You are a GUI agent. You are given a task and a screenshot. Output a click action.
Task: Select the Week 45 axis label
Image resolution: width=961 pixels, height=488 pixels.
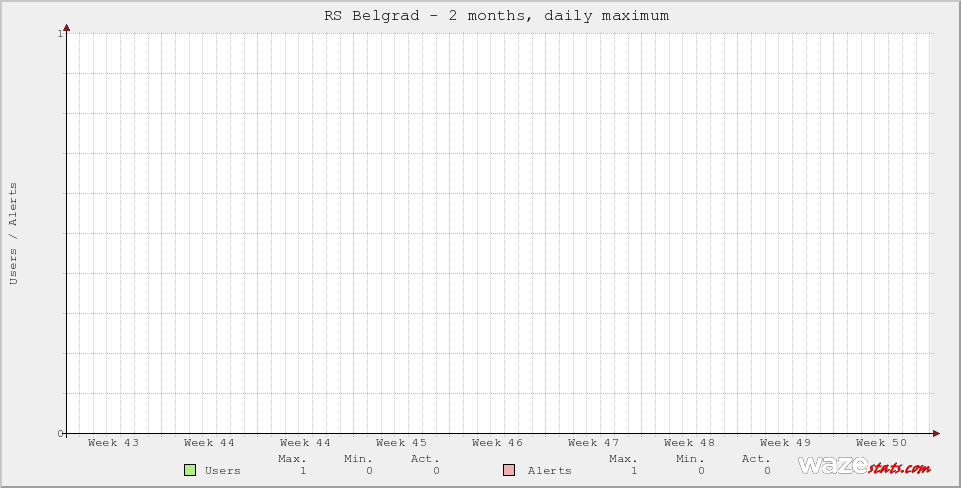pyautogui.click(x=401, y=443)
